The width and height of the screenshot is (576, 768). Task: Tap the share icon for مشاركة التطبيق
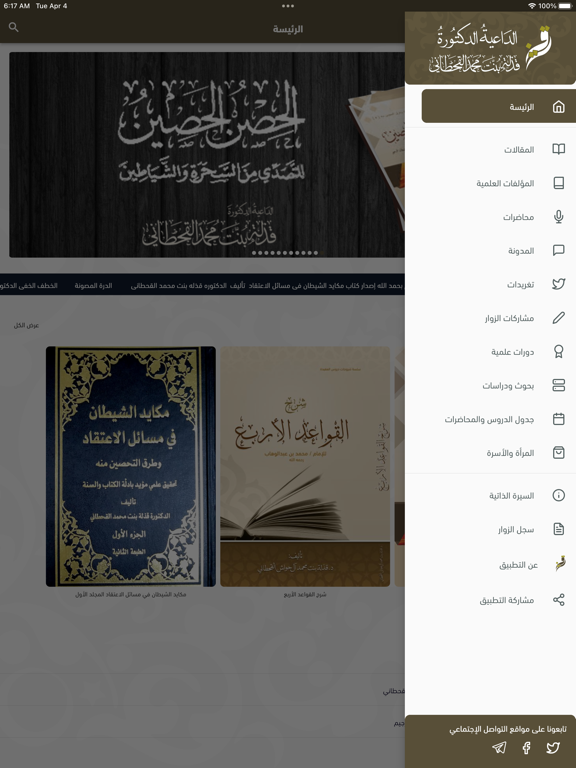558,600
